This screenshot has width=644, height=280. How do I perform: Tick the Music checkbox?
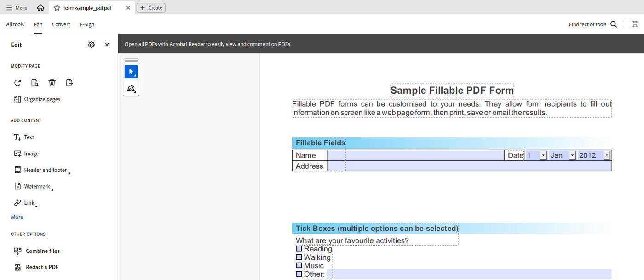299,265
